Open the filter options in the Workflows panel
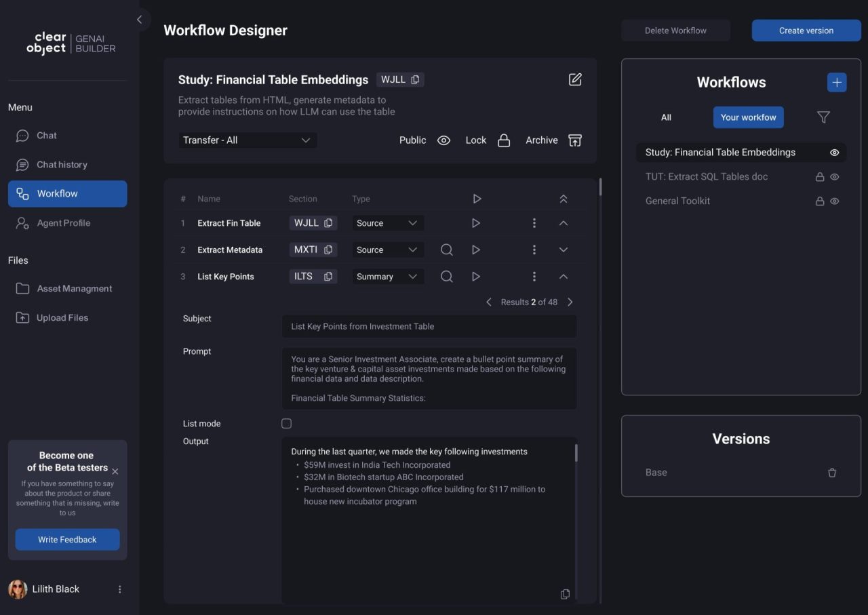Viewport: 868px width, 615px height. pyautogui.click(x=823, y=117)
